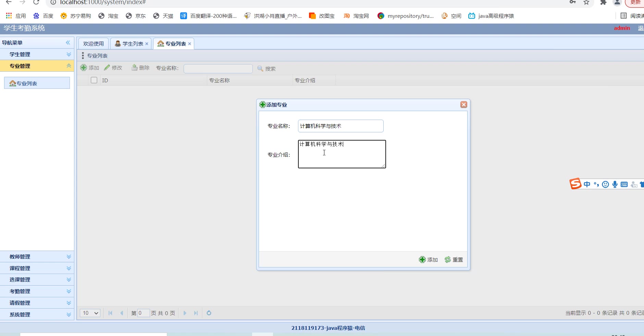Screen dimensions: 644x336
Task: Bookmark this page with star icon
Action: coord(586,2)
